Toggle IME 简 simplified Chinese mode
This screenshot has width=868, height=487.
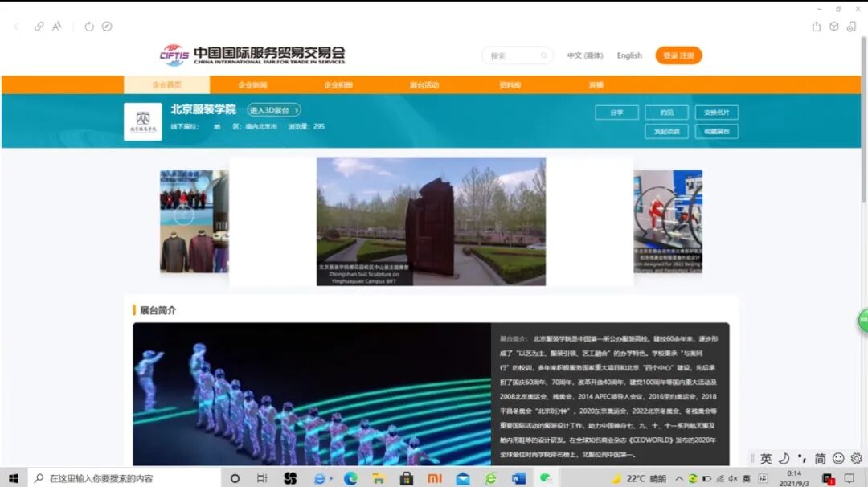point(820,458)
